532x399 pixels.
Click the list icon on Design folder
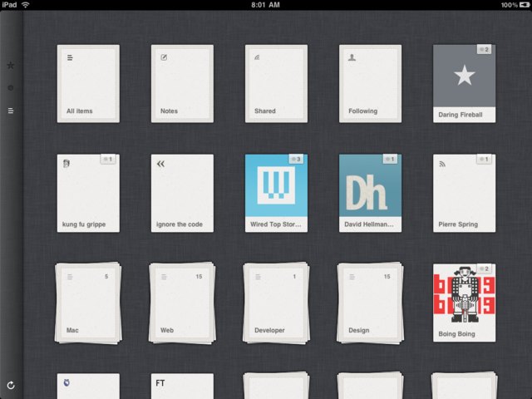pos(352,277)
